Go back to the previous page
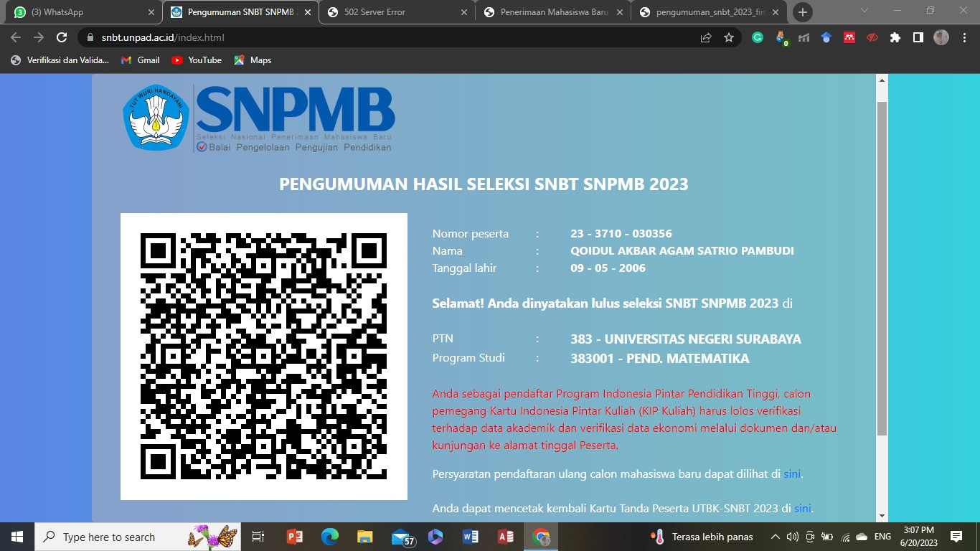Viewport: 980px width, 551px height. tap(17, 37)
